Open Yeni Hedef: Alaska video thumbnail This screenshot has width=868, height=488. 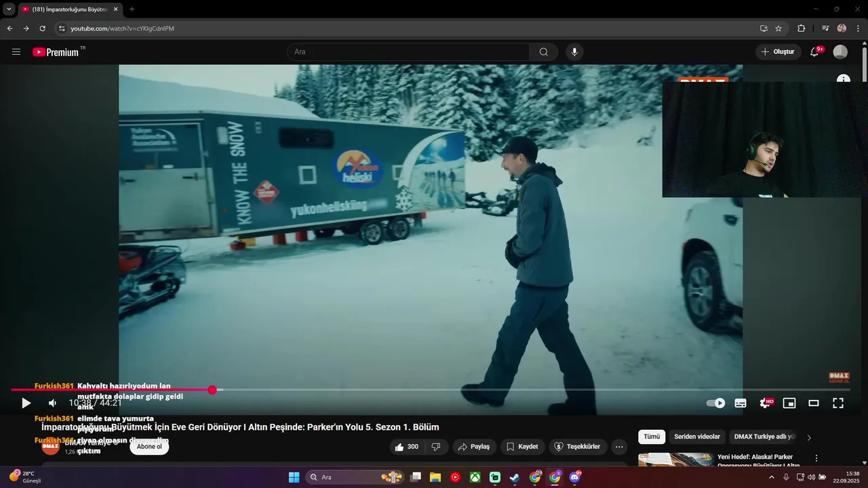pos(675,460)
